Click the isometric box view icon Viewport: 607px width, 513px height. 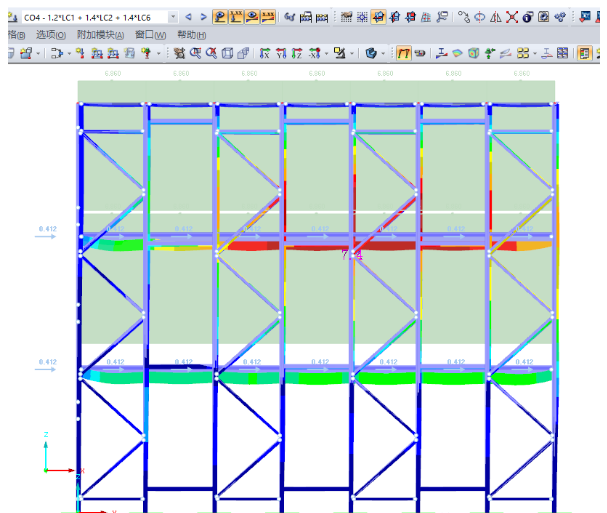point(227,53)
